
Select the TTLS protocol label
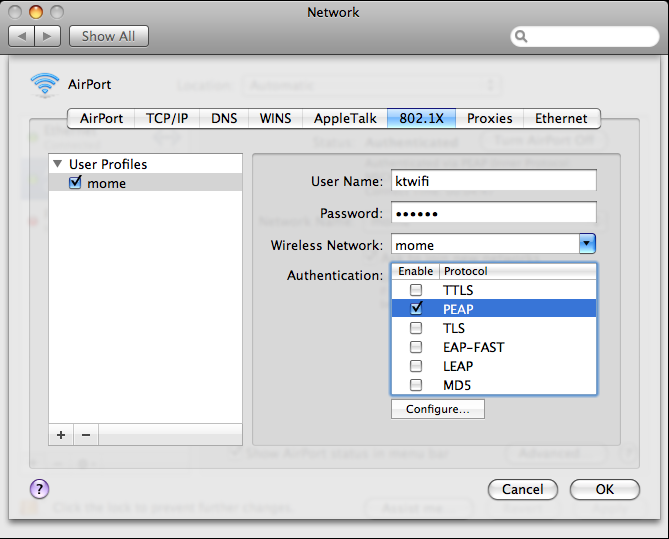click(x=458, y=290)
